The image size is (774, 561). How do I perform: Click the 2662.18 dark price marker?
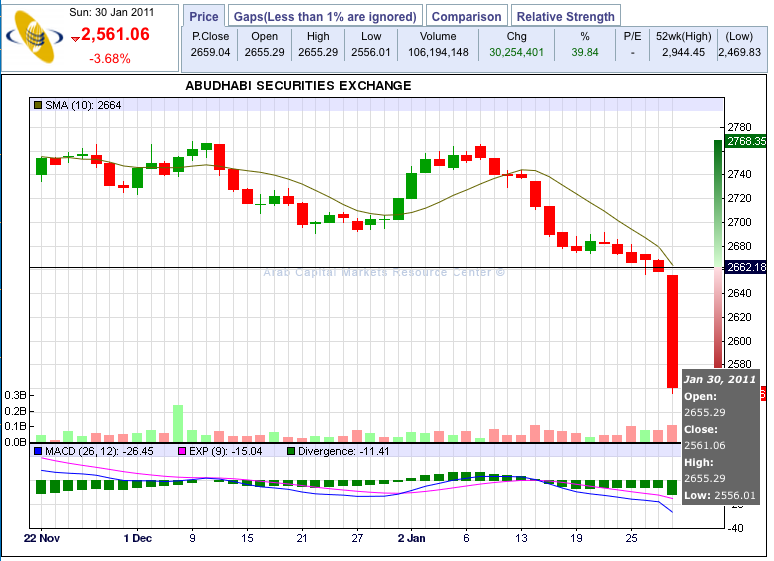click(x=746, y=267)
